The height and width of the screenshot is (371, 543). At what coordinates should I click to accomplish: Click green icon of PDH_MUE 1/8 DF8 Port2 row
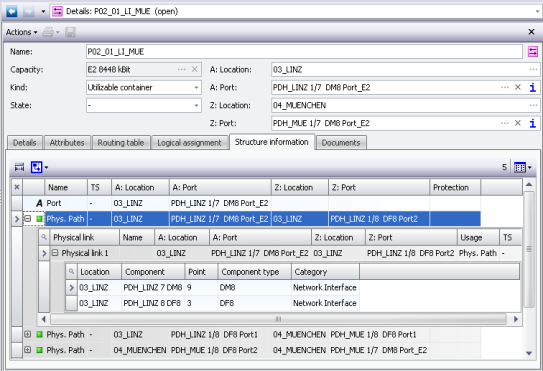pyautogui.click(x=39, y=350)
